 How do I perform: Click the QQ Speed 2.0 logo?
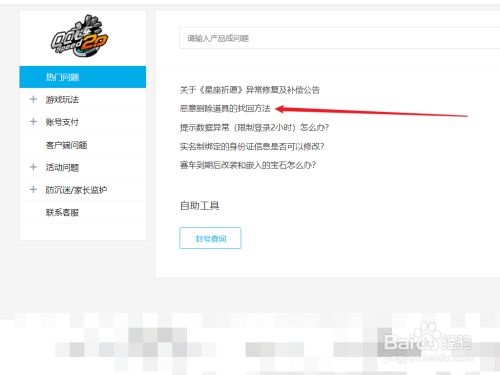(x=79, y=36)
